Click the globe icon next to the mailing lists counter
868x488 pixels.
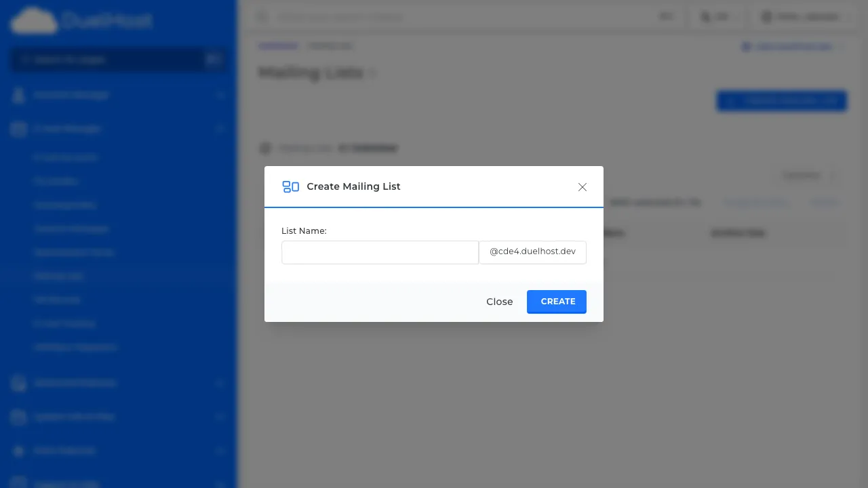point(265,148)
